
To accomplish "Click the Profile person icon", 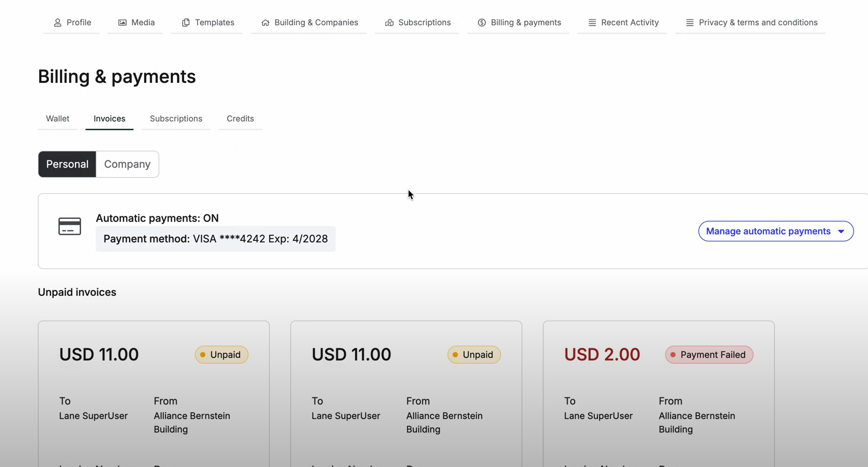I will point(57,22).
